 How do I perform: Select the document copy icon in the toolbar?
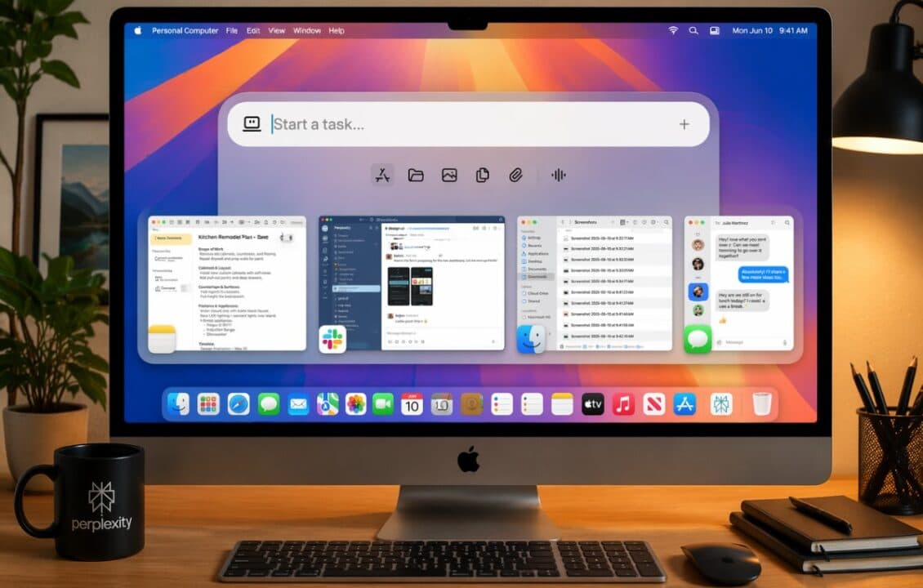(481, 174)
